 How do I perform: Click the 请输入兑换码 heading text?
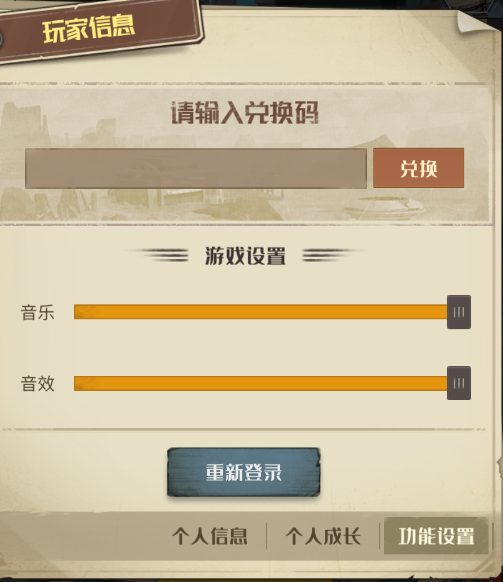coord(245,112)
